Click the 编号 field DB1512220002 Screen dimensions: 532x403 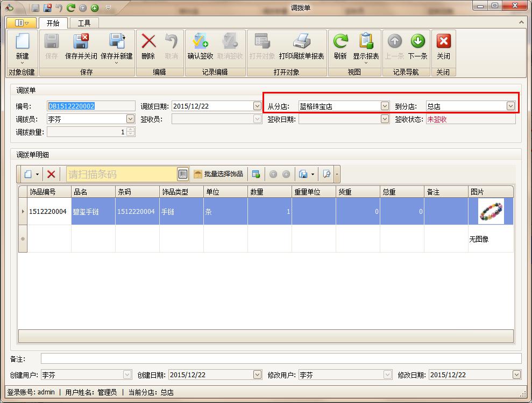coord(91,106)
